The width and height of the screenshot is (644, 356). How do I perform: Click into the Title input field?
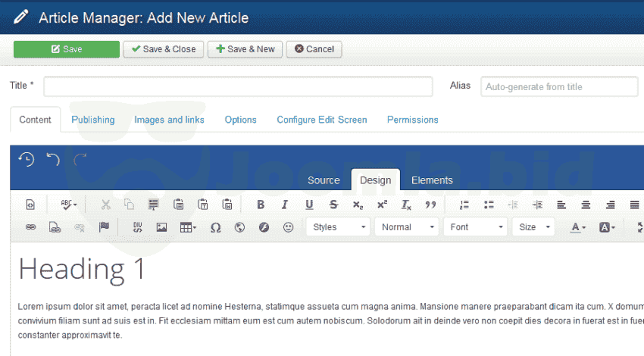(x=238, y=86)
